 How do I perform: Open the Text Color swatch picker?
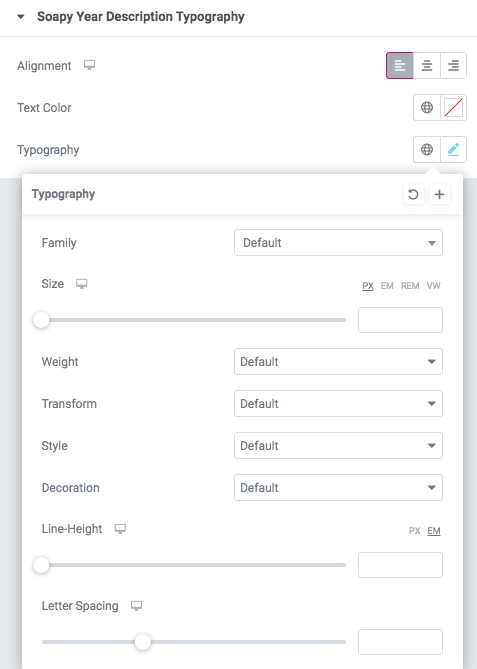(453, 108)
